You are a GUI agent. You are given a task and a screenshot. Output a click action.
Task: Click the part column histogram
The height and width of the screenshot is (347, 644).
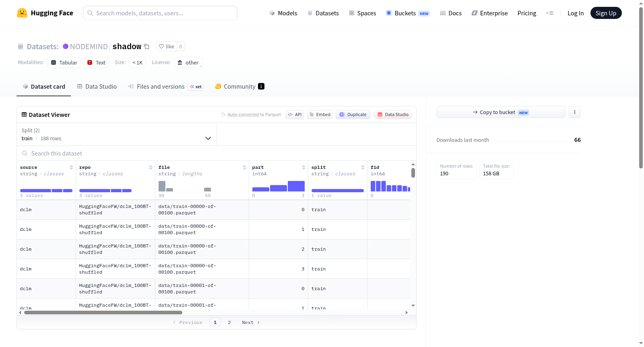278,186
